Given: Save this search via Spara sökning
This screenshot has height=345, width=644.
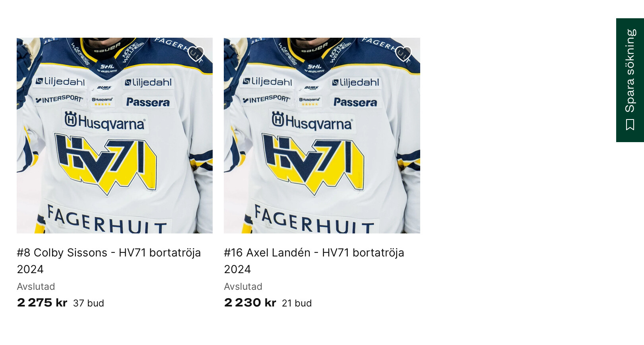Looking at the screenshot, I should click(630, 80).
